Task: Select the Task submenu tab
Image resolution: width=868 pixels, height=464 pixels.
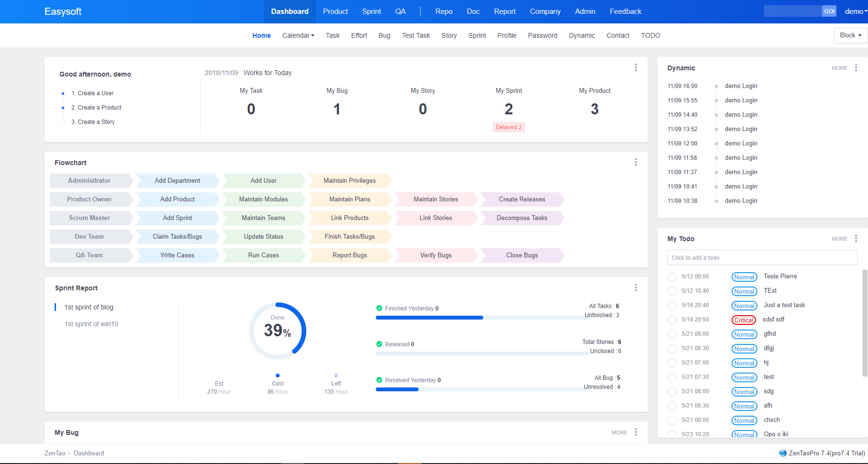Action: pos(333,35)
